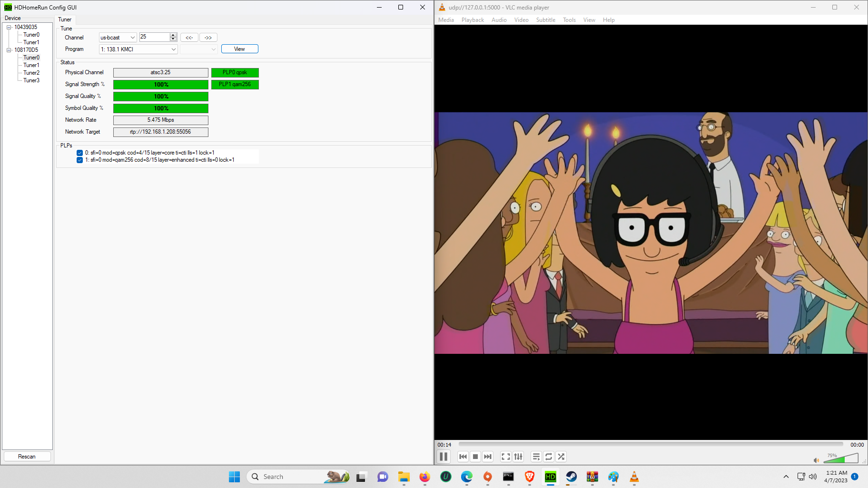Click the View button
The image size is (868, 488).
point(239,49)
